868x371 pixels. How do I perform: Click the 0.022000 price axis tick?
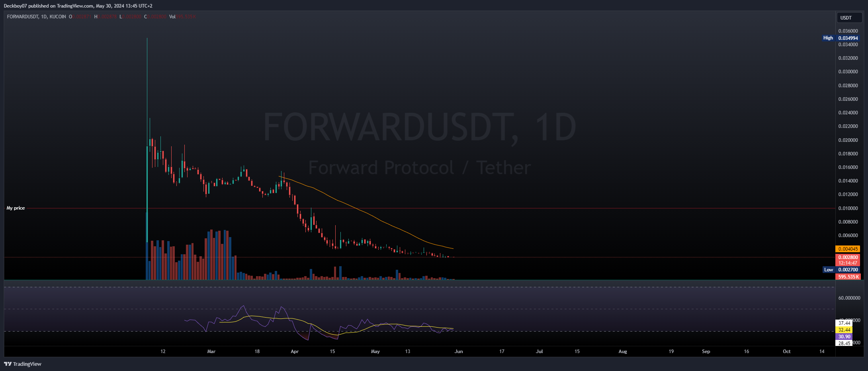848,126
